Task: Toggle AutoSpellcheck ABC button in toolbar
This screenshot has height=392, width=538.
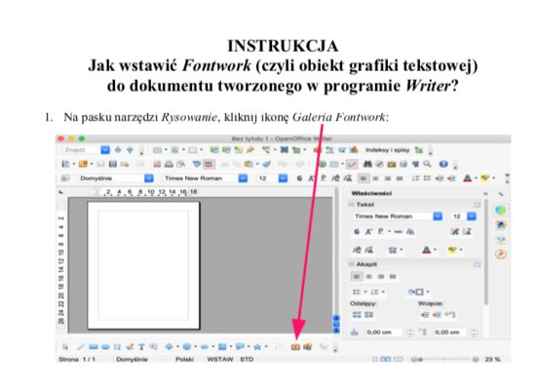Action: point(209,164)
